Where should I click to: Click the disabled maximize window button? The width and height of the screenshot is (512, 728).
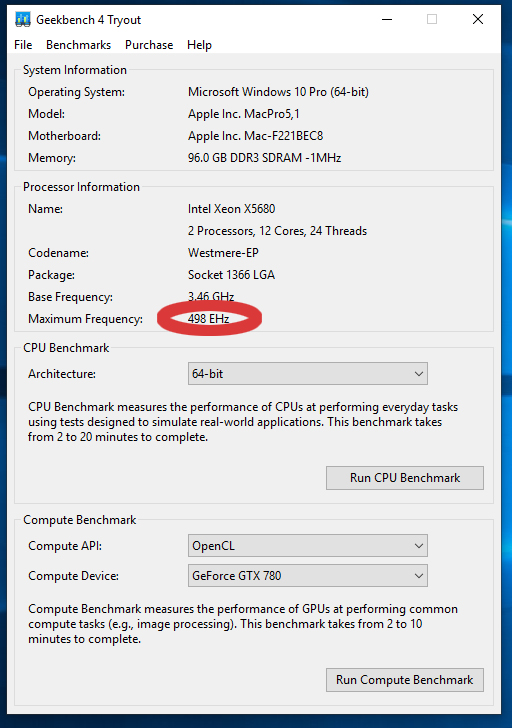pos(432,20)
